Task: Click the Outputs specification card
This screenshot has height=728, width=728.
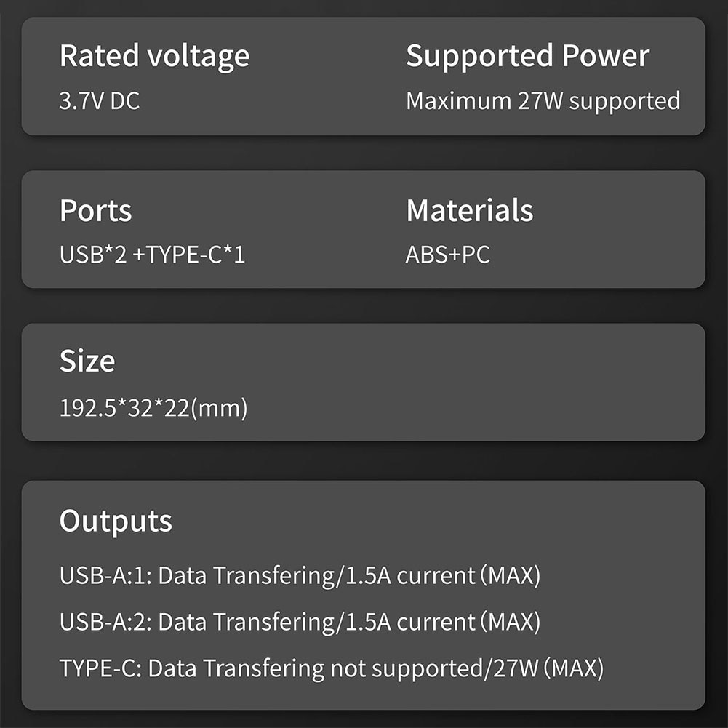Action: click(x=364, y=595)
